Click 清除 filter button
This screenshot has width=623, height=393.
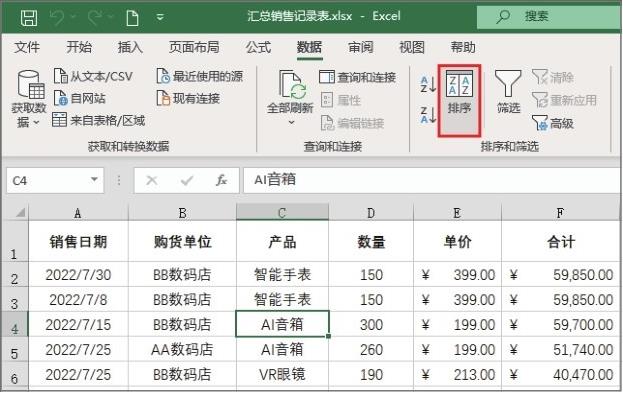[x=553, y=77]
